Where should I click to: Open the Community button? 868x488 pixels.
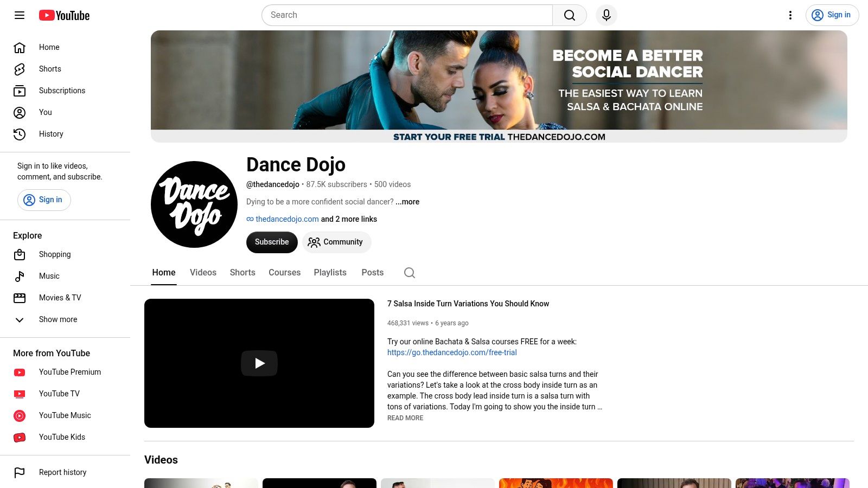336,242
